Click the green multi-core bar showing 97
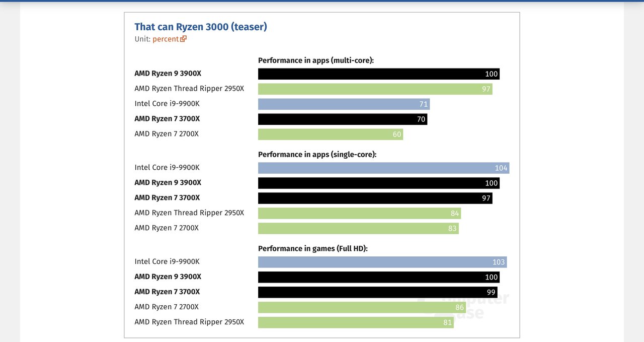Viewport: 644px width, 342px height. coord(375,89)
